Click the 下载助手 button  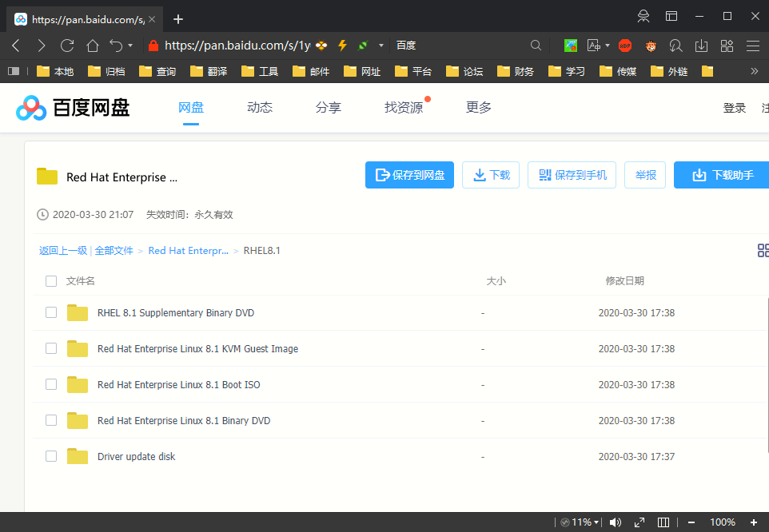pos(721,175)
